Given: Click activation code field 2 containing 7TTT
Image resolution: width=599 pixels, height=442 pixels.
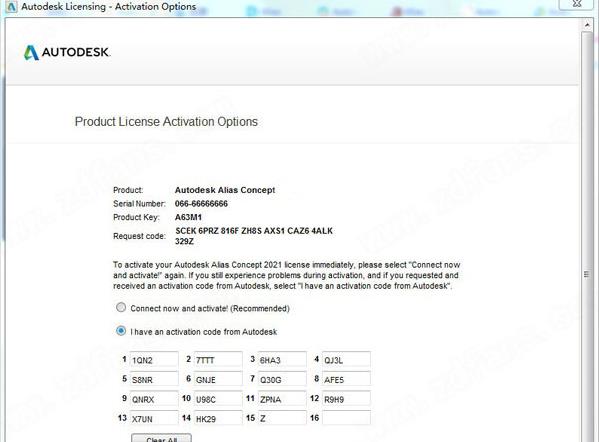Looking at the screenshot, I should pyautogui.click(x=218, y=360).
